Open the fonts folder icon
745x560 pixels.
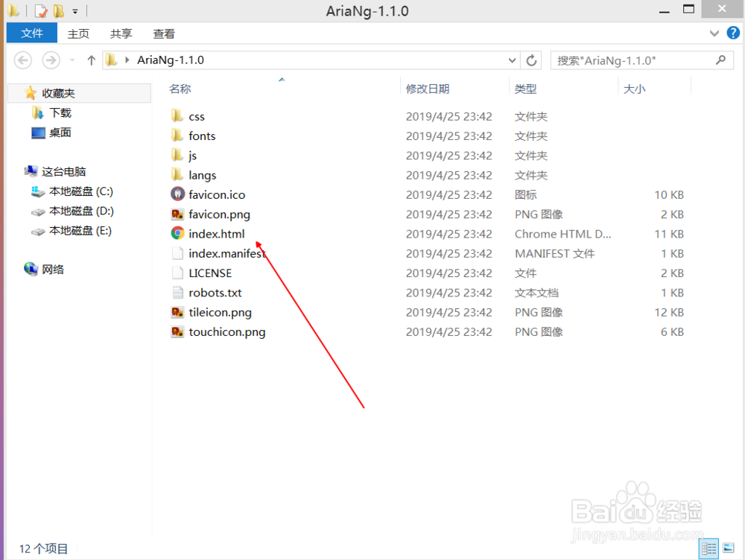(x=177, y=136)
